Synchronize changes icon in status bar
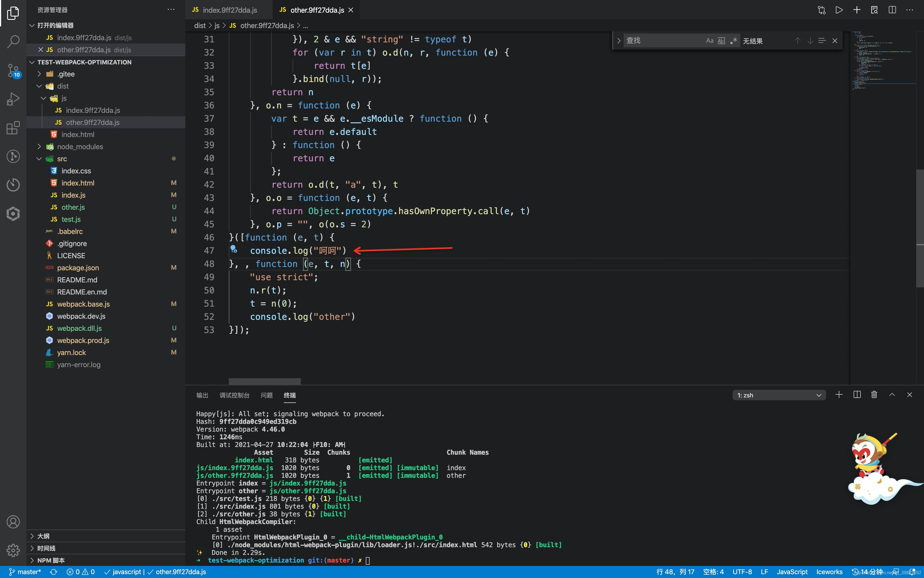The image size is (924, 578). coord(53,572)
